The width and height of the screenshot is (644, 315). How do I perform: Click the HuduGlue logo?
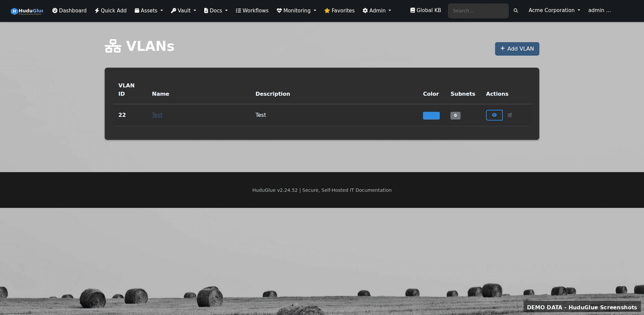tap(27, 11)
